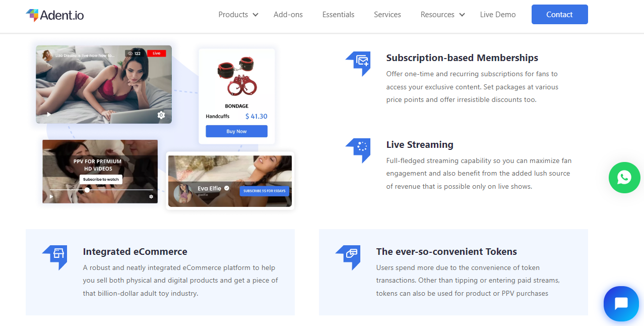Click the Adent.io logo

(55, 15)
